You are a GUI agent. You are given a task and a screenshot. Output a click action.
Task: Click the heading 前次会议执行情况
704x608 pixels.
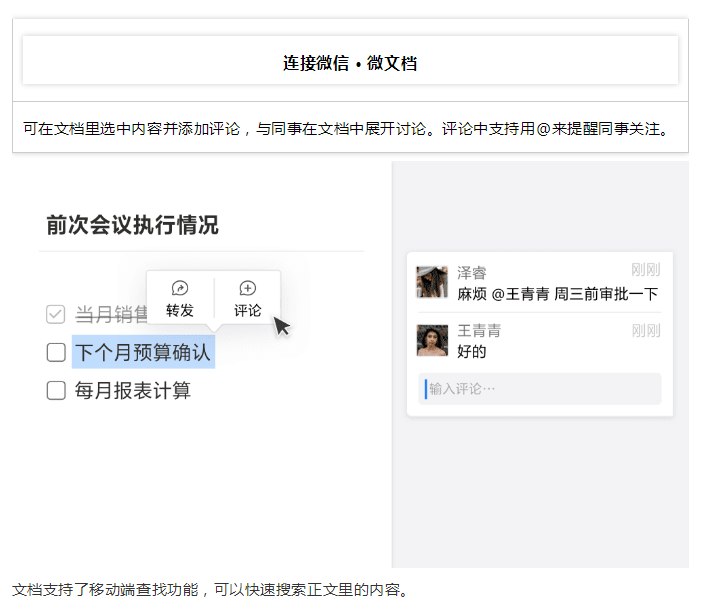(x=132, y=225)
